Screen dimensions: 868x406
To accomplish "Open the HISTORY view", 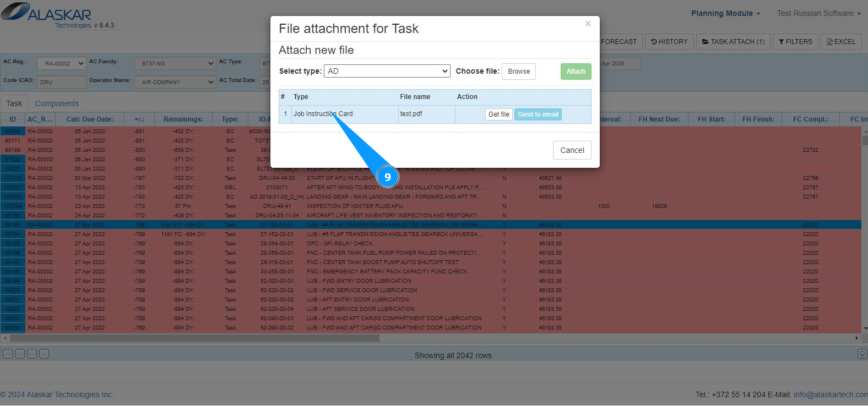I will click(x=669, y=42).
